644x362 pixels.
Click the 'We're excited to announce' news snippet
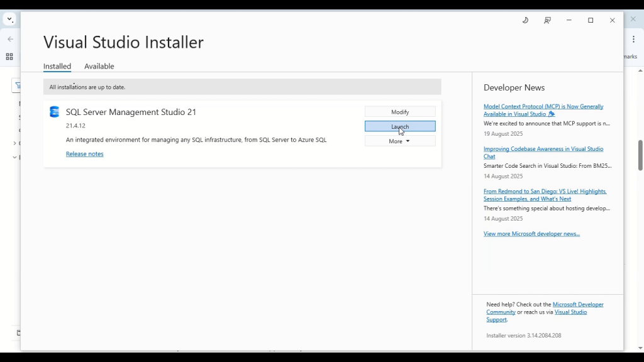tap(547, 124)
